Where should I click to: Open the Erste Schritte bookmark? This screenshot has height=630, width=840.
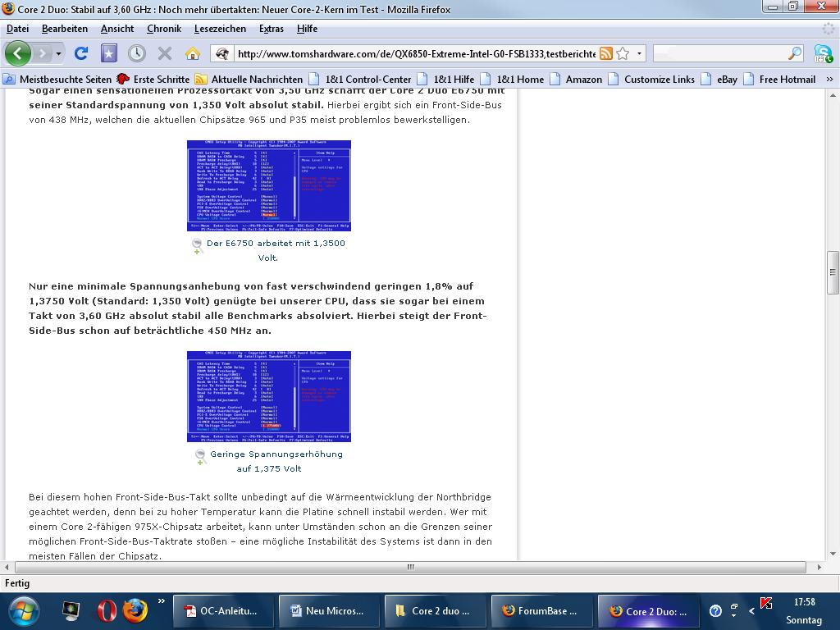pos(153,80)
